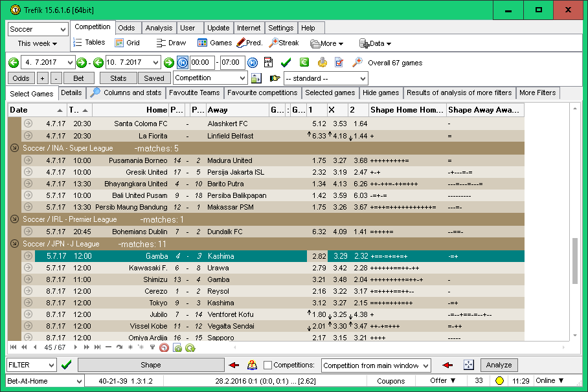The height and width of the screenshot is (392, 588).
Task: Open the Favourite competitions tab
Action: 262,93
